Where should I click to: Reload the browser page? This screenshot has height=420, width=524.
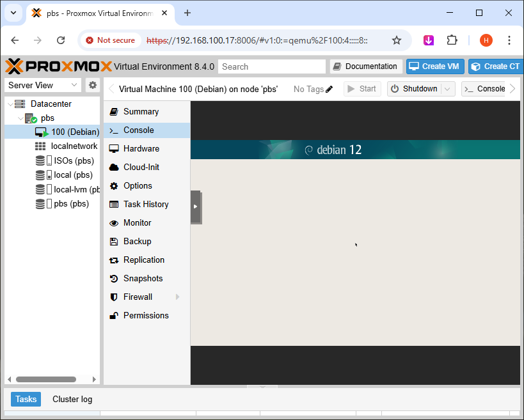click(x=61, y=40)
